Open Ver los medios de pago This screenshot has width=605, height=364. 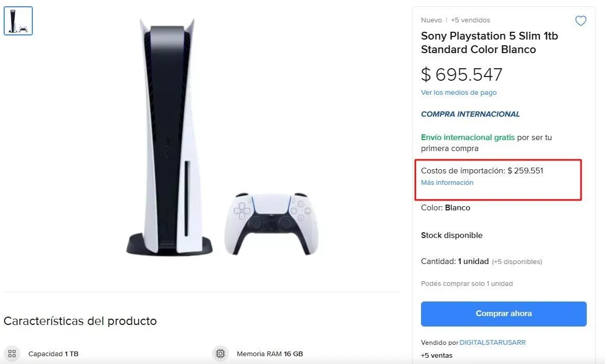click(459, 92)
